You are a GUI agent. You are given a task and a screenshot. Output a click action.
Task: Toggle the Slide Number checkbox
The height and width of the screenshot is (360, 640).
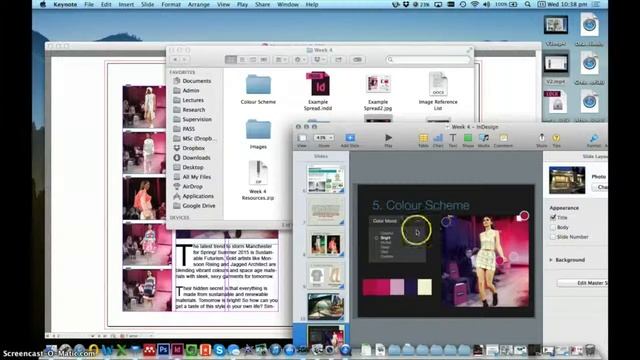(553, 237)
